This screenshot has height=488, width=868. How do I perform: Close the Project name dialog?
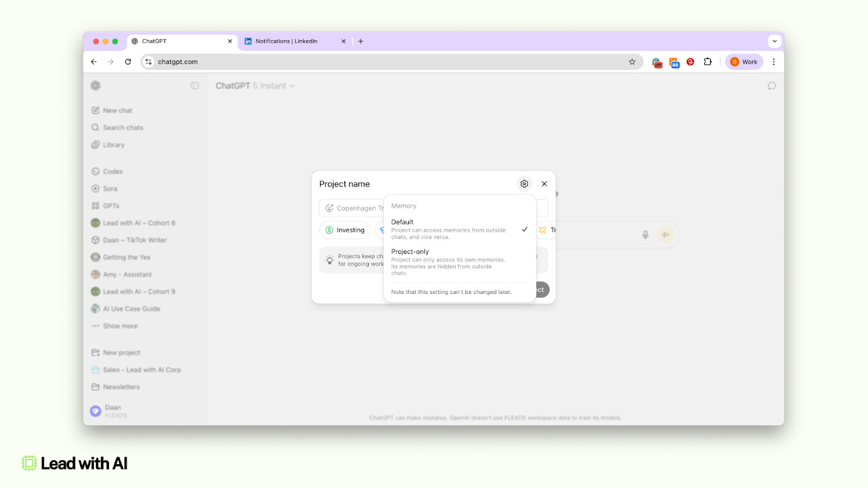coord(544,184)
